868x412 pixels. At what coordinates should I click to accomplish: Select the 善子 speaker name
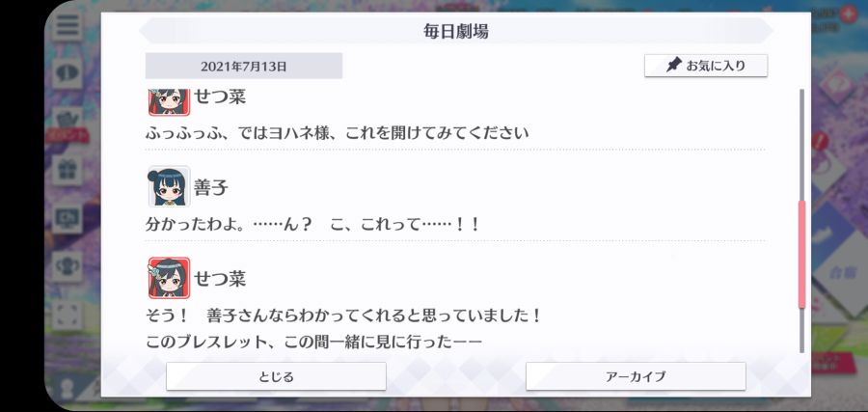211,188
